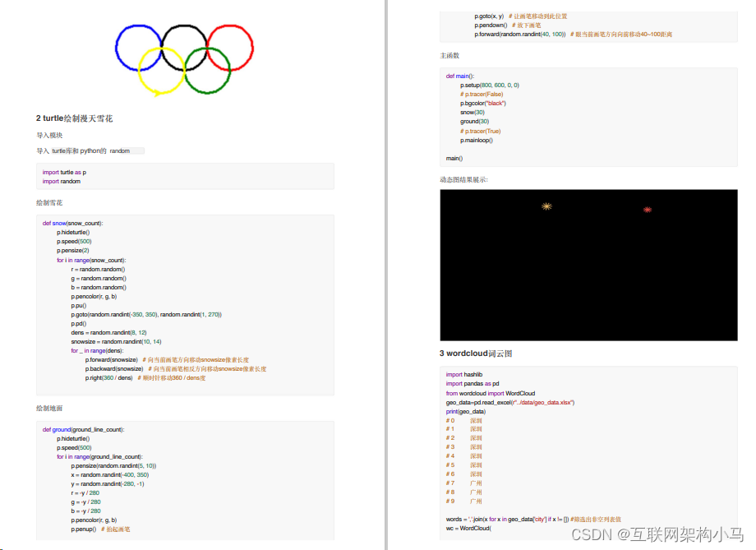Click "g = random.random()" line
The width and height of the screenshot is (756, 550).
click(x=99, y=279)
